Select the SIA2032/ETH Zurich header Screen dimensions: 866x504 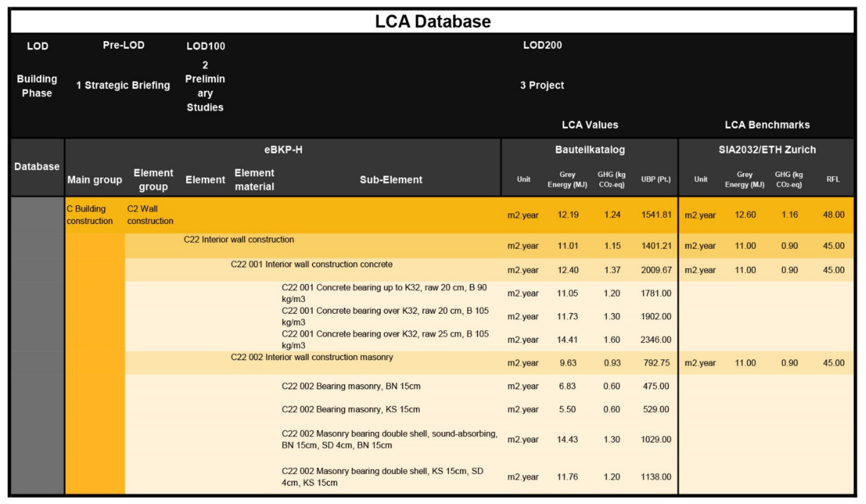[x=767, y=150]
